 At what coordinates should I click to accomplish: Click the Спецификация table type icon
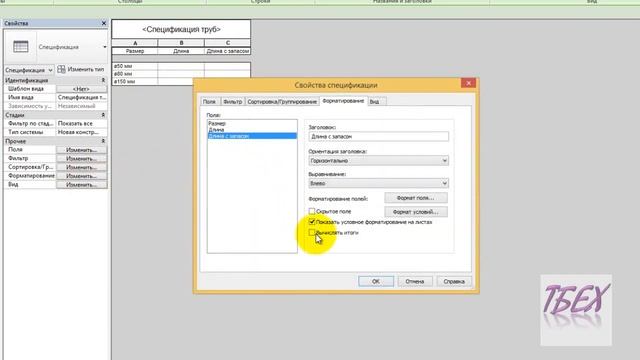coord(20,47)
